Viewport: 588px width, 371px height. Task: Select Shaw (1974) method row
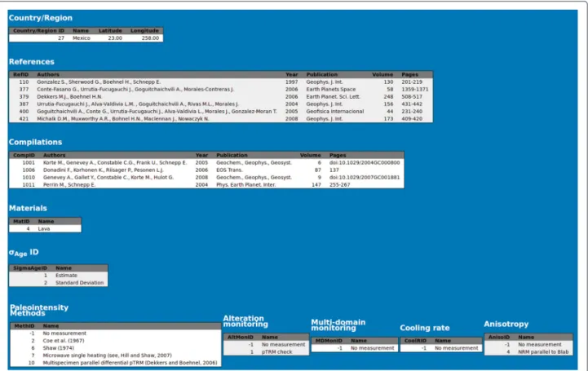click(116, 348)
